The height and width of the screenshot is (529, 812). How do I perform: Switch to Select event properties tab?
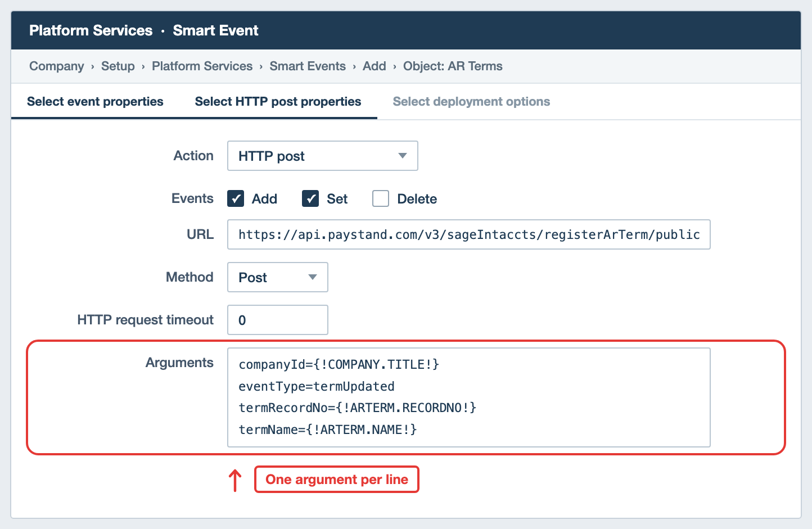click(95, 101)
